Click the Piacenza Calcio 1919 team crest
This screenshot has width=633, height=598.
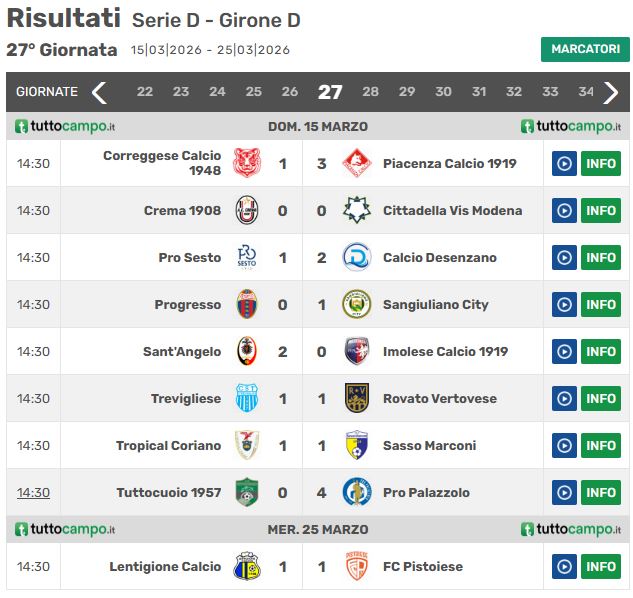click(x=356, y=164)
